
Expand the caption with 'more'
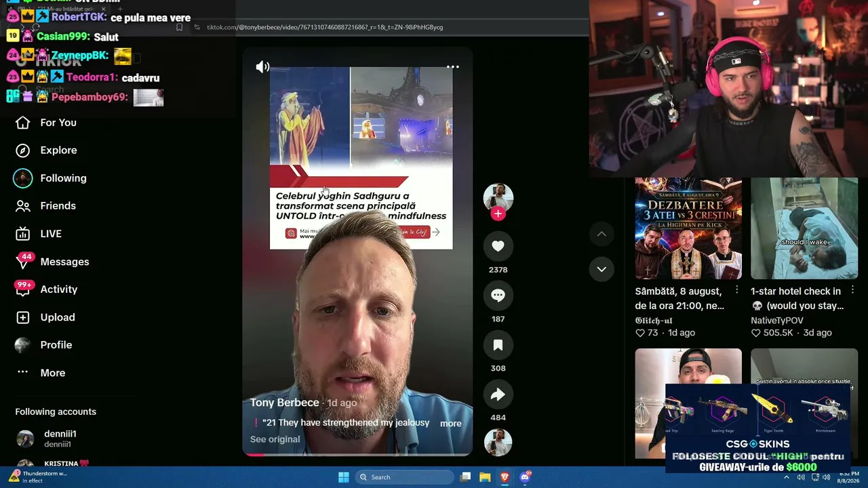(x=451, y=424)
